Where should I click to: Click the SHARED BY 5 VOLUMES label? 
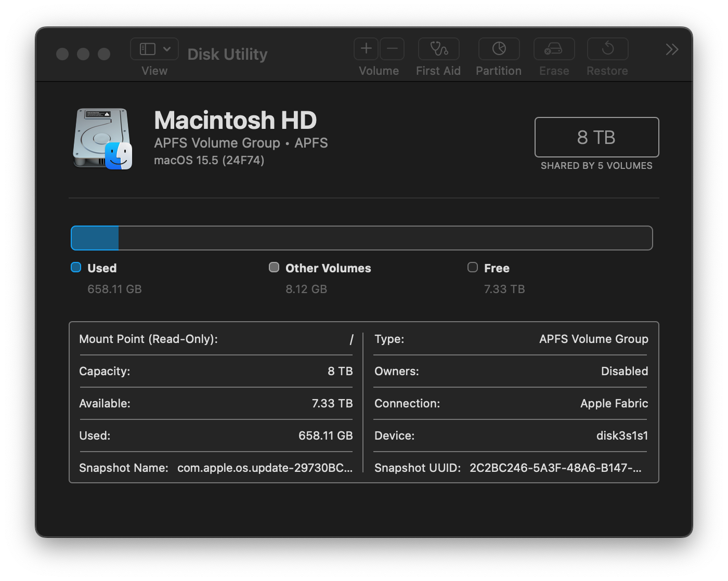click(596, 165)
